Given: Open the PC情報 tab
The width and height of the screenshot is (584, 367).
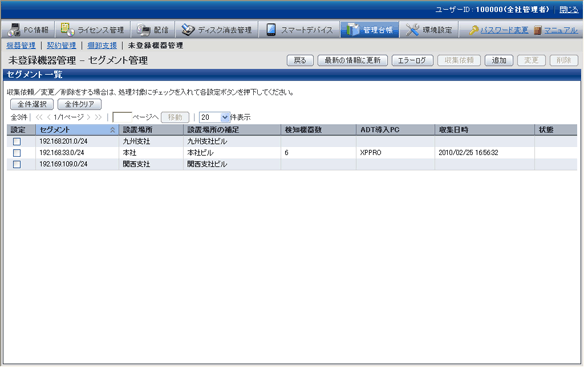Looking at the screenshot, I should 28,30.
